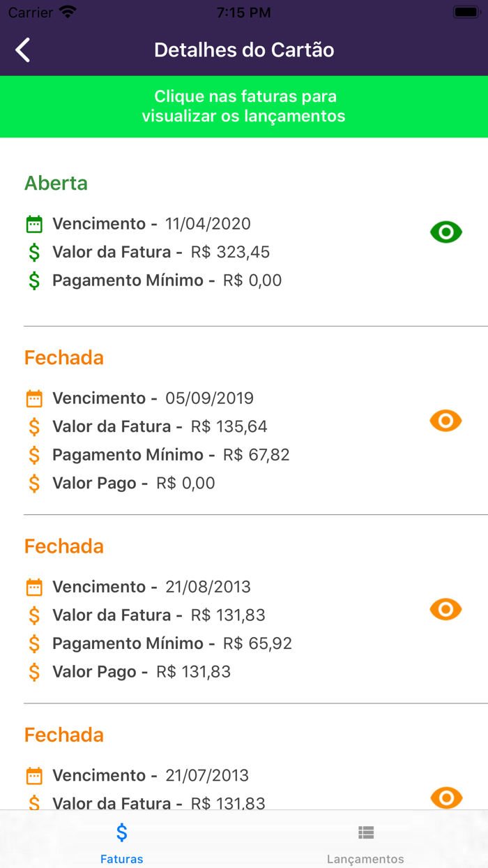Open lançamentos for the Fechada 21/08/2013 invoice
This screenshot has height=868, width=488.
click(x=445, y=608)
